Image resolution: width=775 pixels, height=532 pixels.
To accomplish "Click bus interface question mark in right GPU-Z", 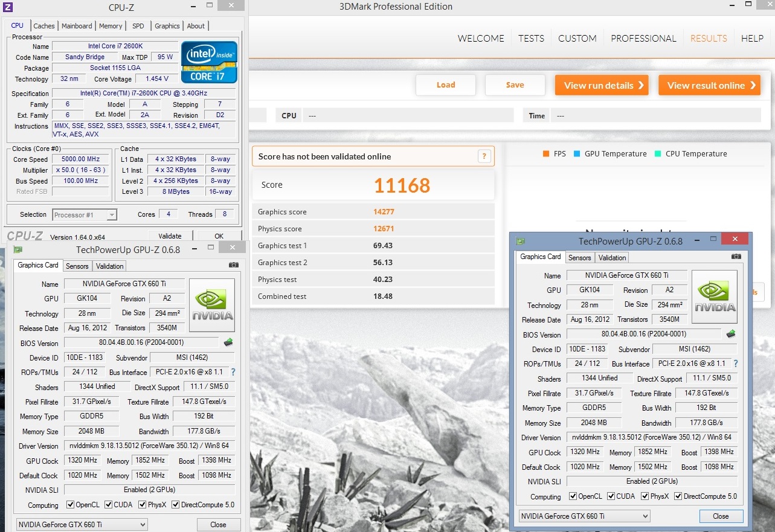I will tap(736, 364).
